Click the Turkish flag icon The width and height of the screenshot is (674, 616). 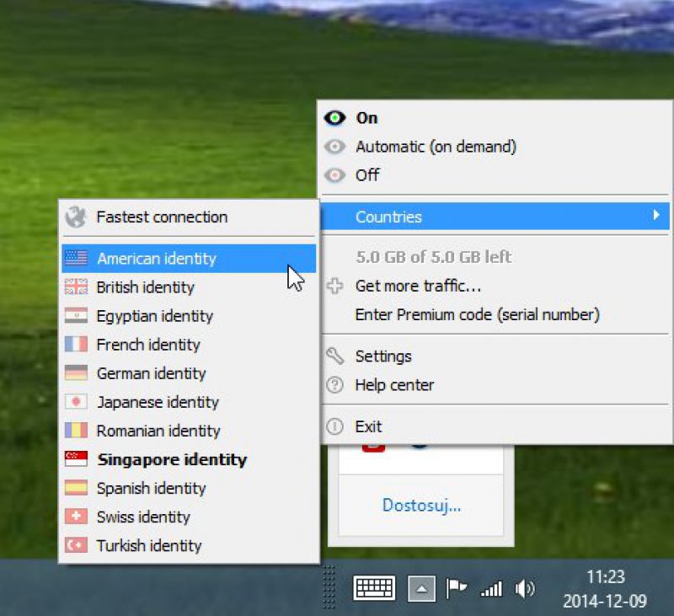point(76,545)
